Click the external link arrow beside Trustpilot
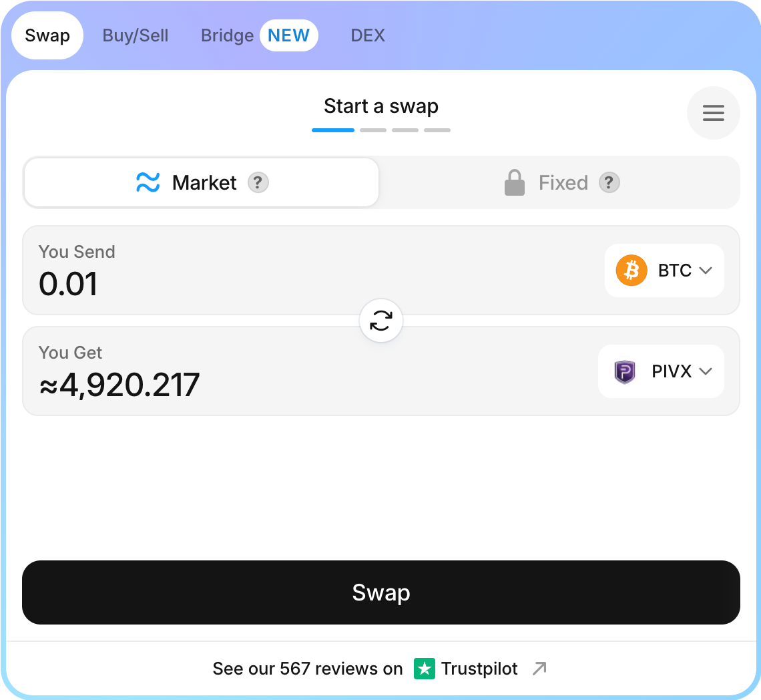Screen dimensions: 761x700 click(x=539, y=669)
